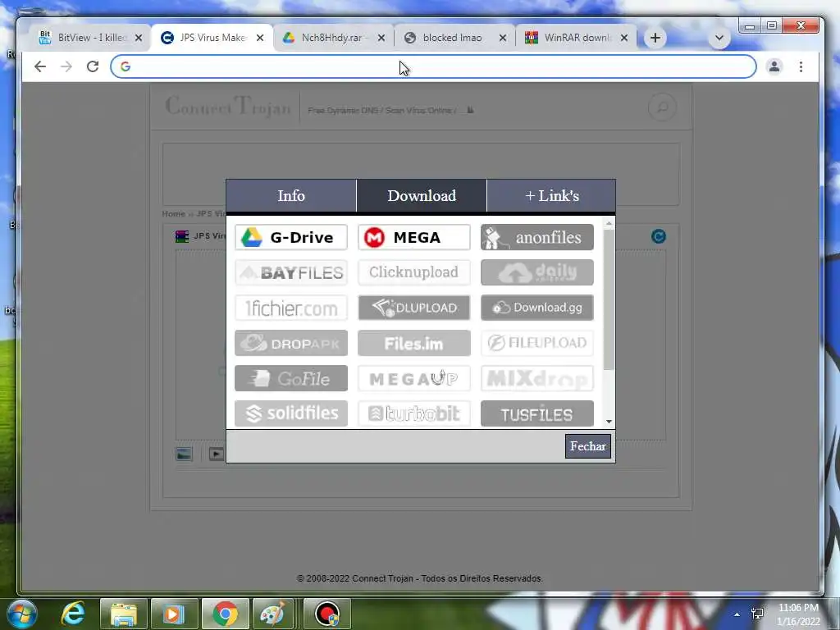Open Windows Media Player from taskbar
Image resolution: width=840 pixels, height=630 pixels.
coord(174,614)
